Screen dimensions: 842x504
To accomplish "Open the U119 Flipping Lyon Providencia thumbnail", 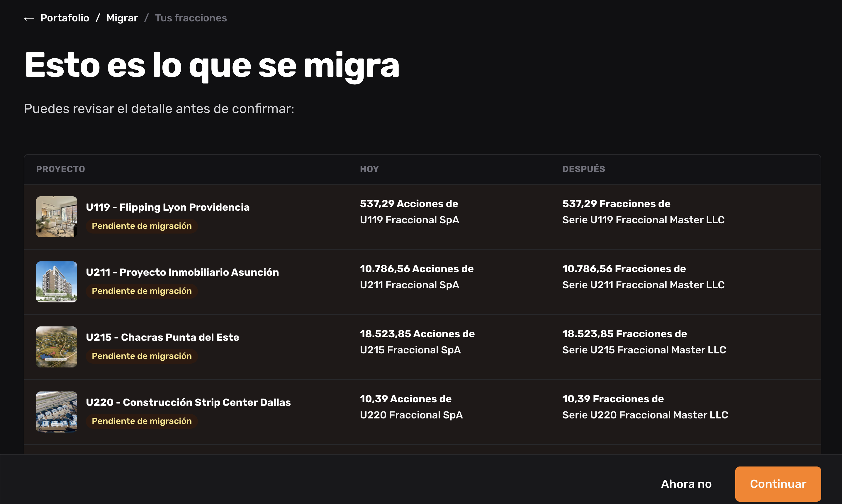I will (x=56, y=217).
